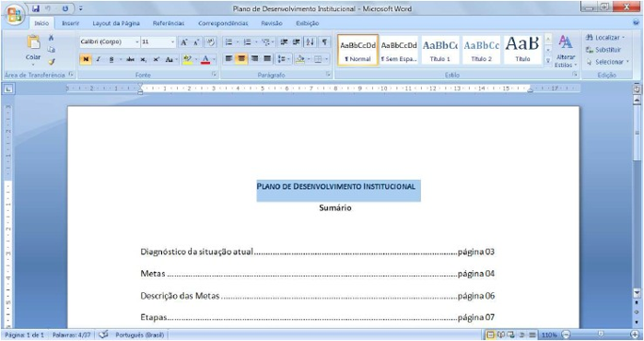The image size is (644, 341).
Task: Expand the styles gallery More arrow
Action: pyautogui.click(x=548, y=61)
